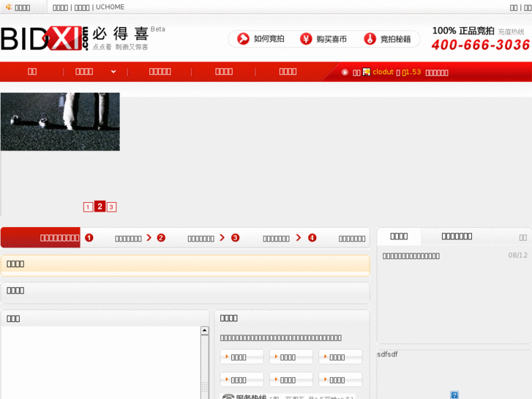Screen dimensions: 532x399
Task: Click the step 2 circle icon
Action: tap(161, 238)
